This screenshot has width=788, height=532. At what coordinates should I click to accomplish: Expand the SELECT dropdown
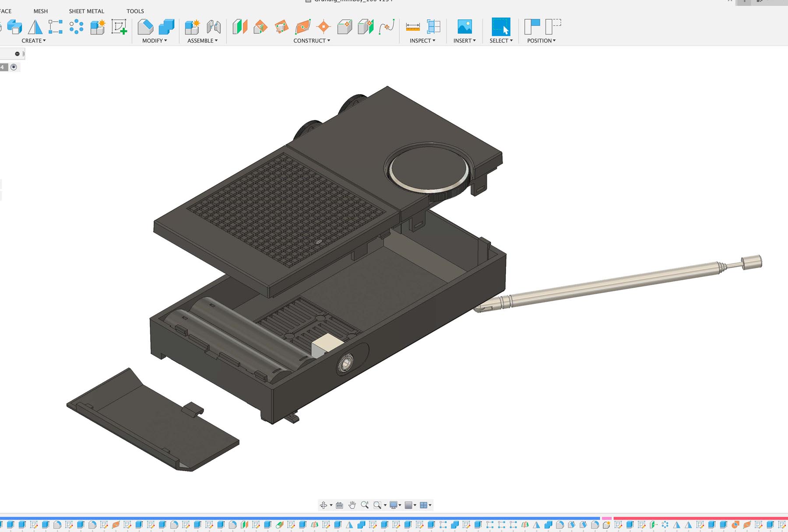click(501, 41)
